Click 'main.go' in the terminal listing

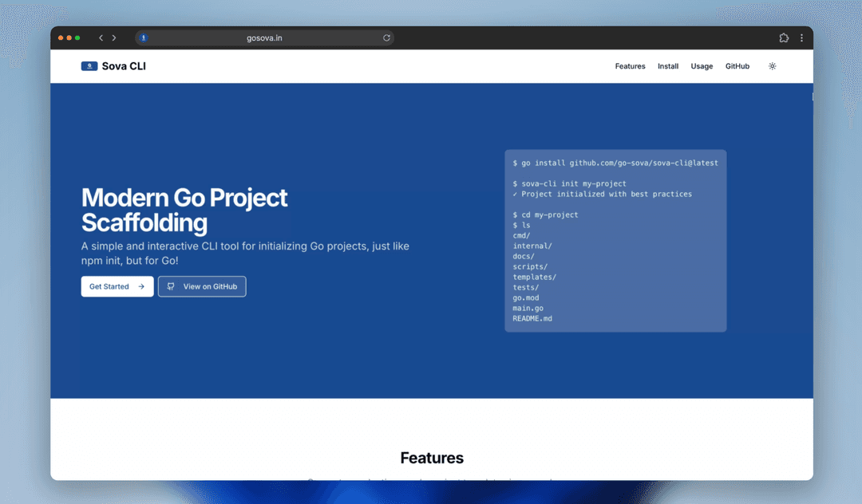point(528,309)
